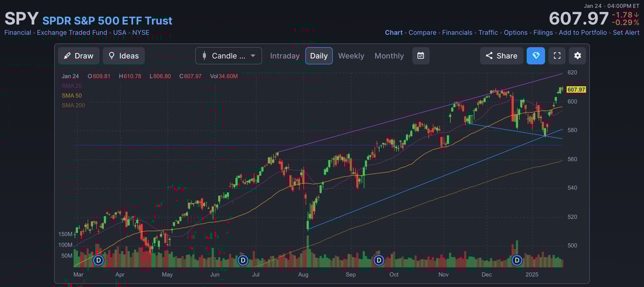Open the Financial sector link
The image size is (644, 287).
coord(17,32)
